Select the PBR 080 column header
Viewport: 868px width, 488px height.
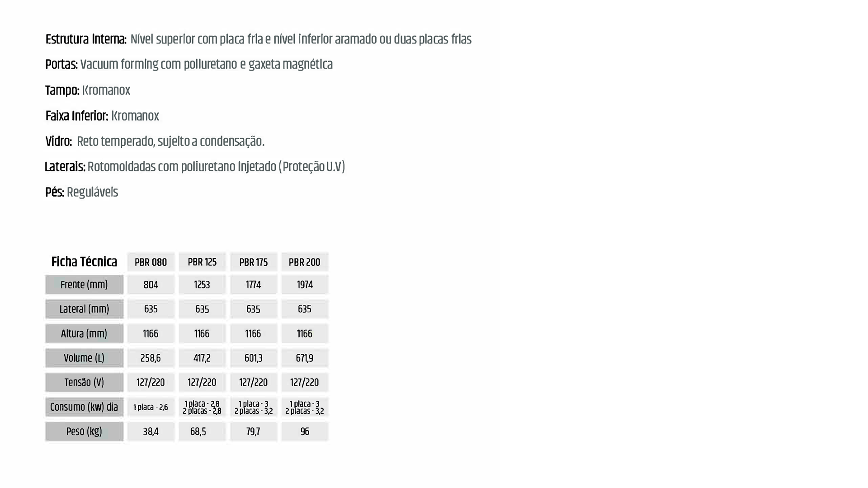[x=151, y=262]
